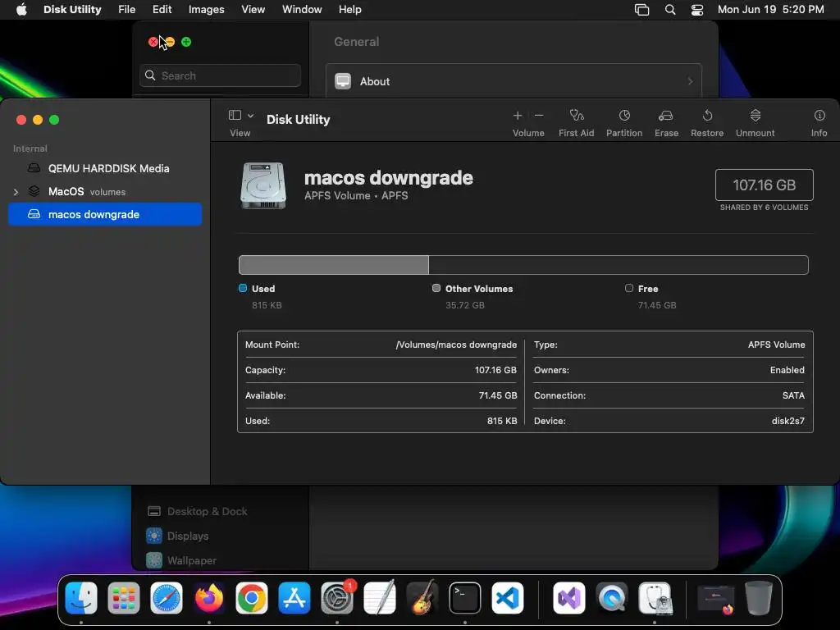
Task: Click the Other Volumes legend swatch
Action: point(436,288)
